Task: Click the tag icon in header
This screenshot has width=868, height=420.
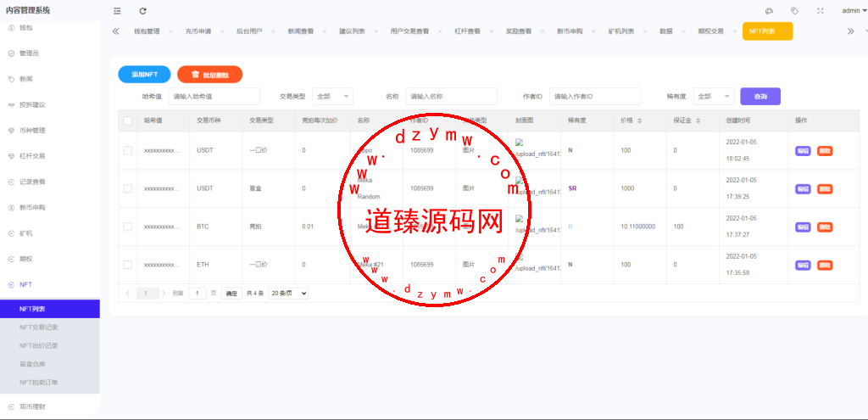Action: (794, 10)
